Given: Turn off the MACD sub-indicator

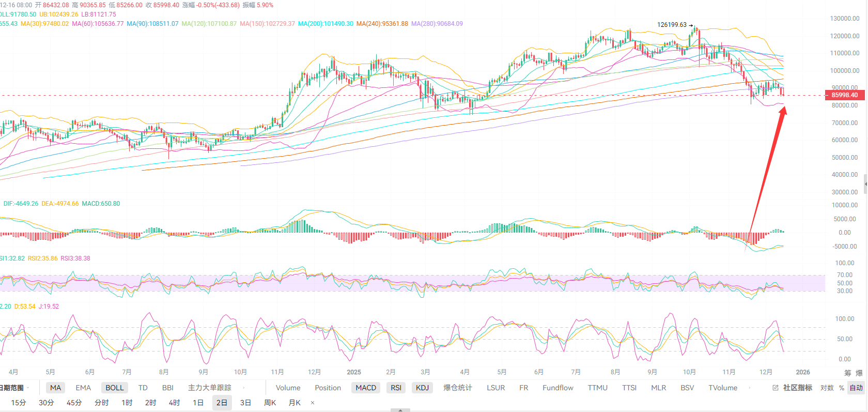Looking at the screenshot, I should [x=366, y=388].
